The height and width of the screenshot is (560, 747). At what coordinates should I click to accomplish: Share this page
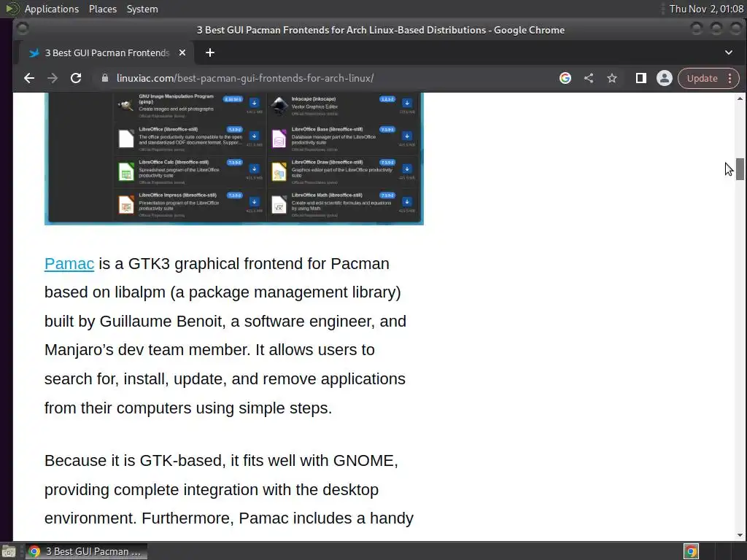pos(589,79)
